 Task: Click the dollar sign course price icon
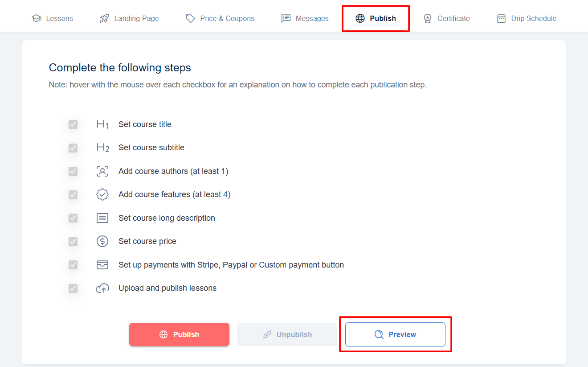[102, 241]
